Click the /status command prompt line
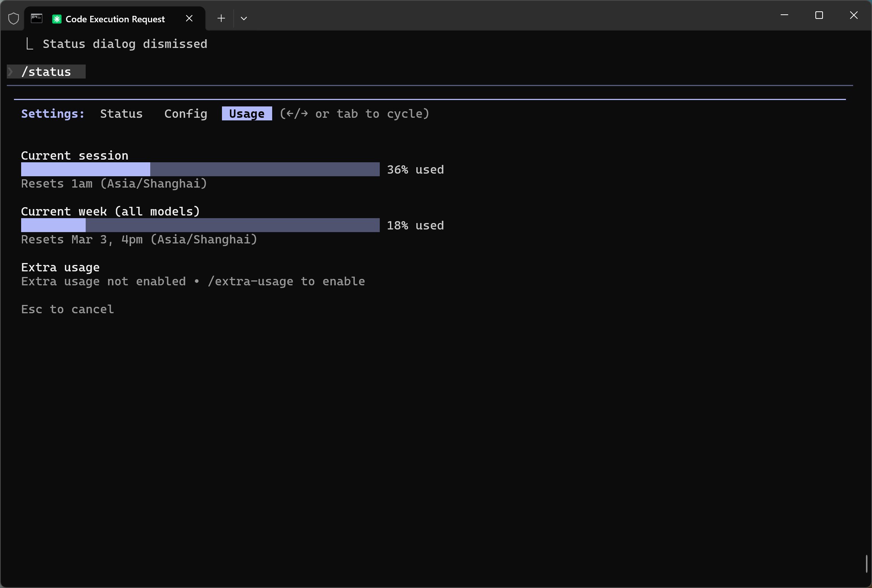Screen dimensions: 872x588 click(46, 72)
